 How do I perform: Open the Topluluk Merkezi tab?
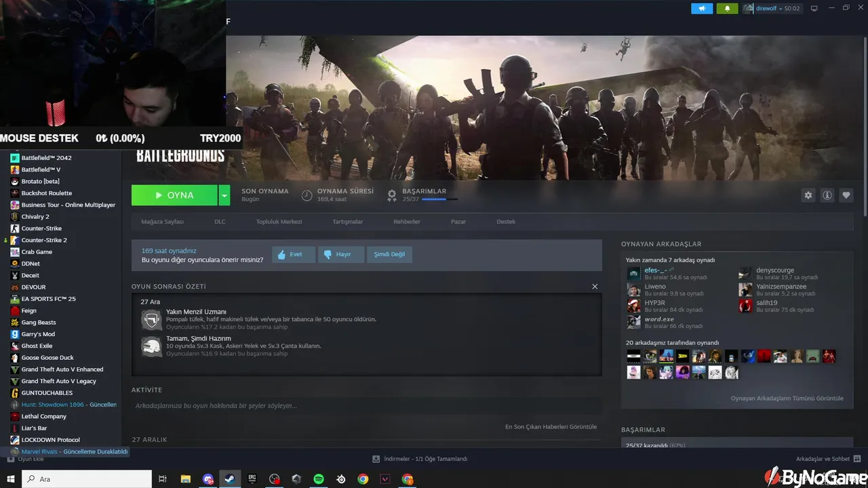pyautogui.click(x=279, y=222)
